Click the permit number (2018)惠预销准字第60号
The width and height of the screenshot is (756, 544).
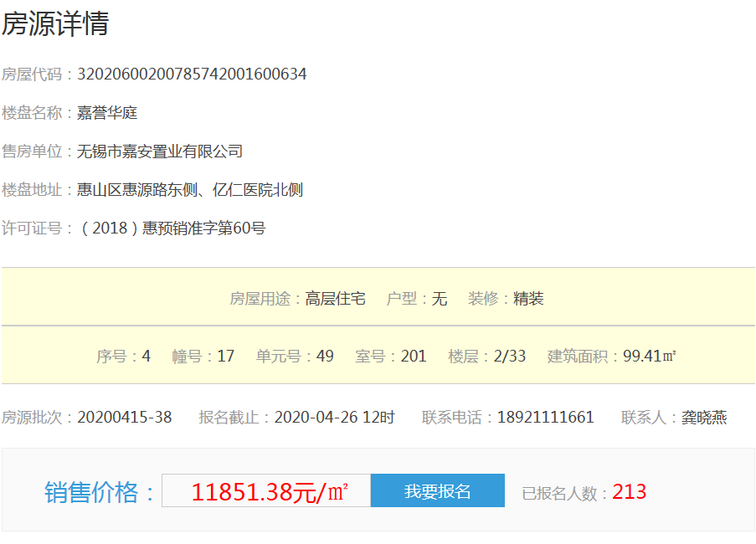172,228
